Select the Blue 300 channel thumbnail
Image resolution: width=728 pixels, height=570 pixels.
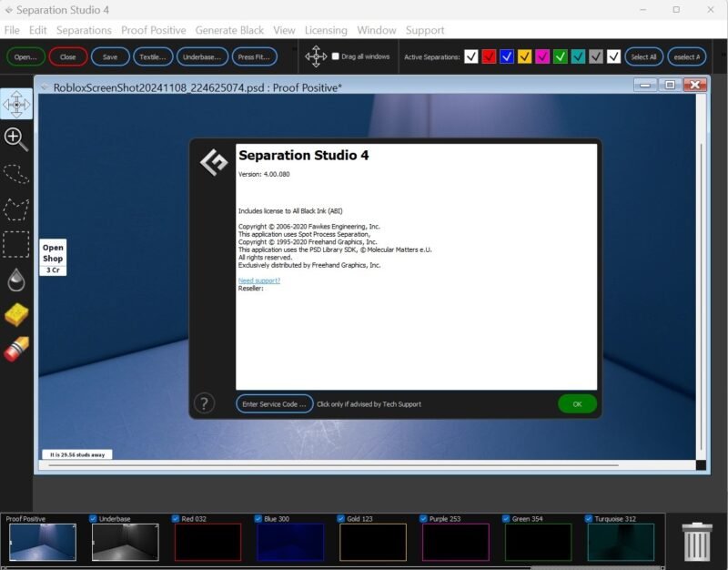coord(290,542)
